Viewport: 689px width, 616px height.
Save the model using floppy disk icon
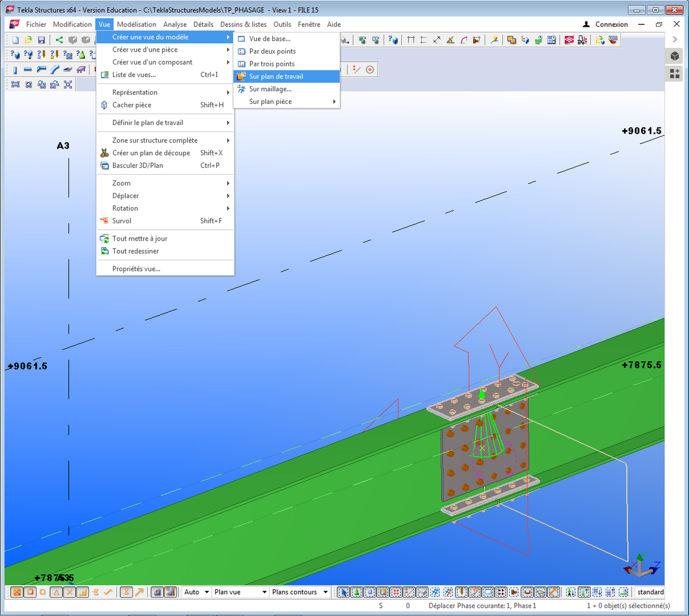[41, 40]
